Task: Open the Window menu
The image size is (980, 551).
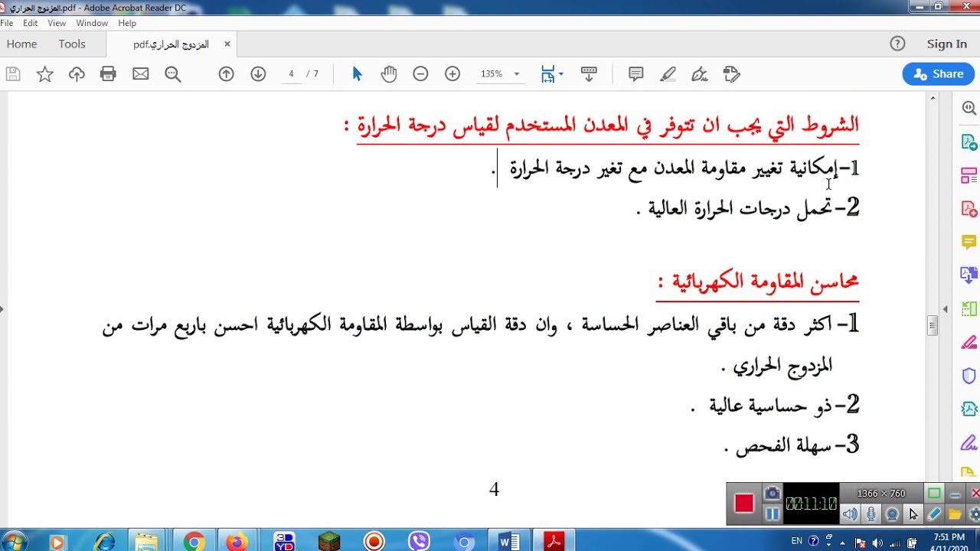Action: tap(92, 23)
